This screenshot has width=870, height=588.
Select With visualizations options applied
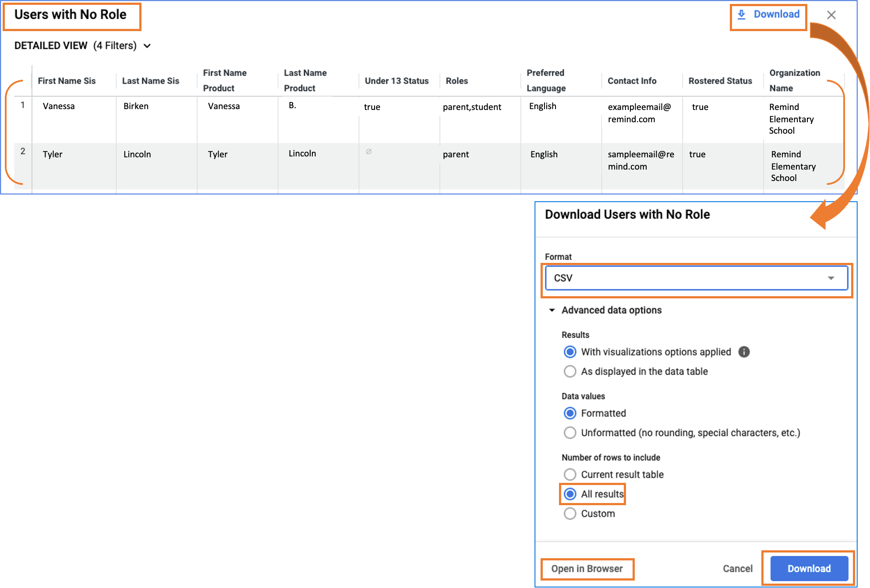(x=570, y=352)
